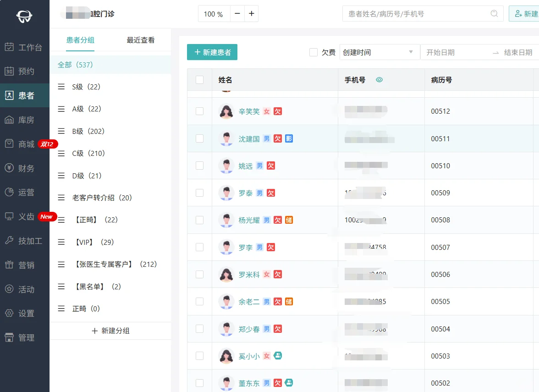The height and width of the screenshot is (392, 539).
Task: Select the 老客户转介绍 (20) group
Action: (x=110, y=197)
